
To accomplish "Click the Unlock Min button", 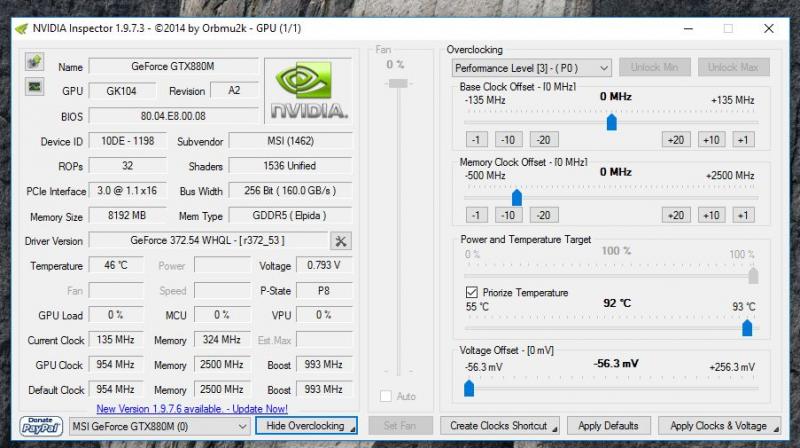I will pyautogui.click(x=655, y=67).
